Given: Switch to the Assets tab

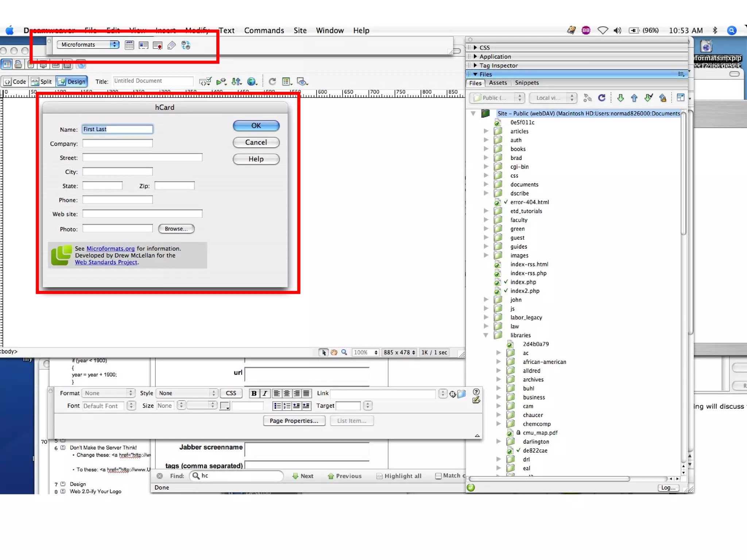Looking at the screenshot, I should tap(498, 83).
